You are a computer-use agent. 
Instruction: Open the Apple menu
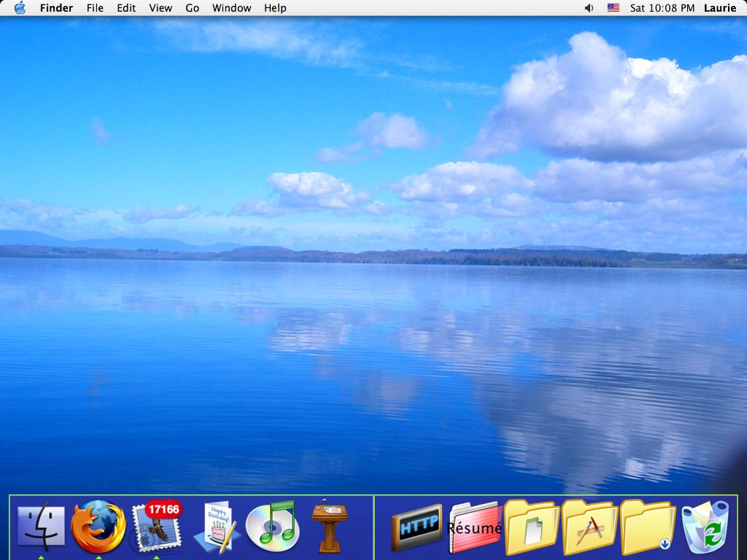[20, 7]
